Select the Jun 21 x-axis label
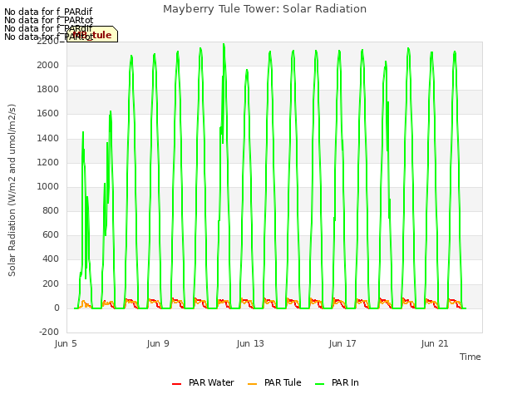This screenshot has width=532, height=399. (435, 343)
